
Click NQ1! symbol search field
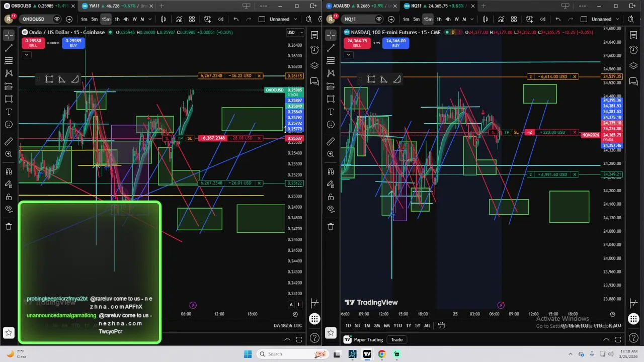click(x=362, y=19)
